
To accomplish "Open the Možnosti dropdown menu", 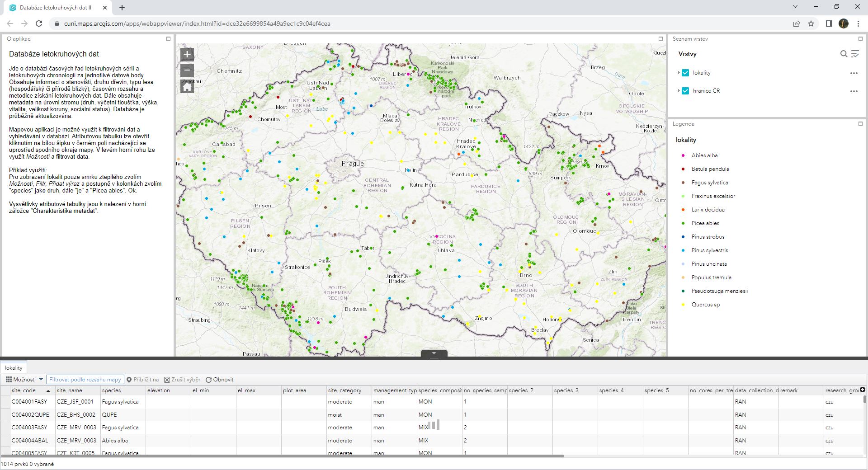I will 24,380.
